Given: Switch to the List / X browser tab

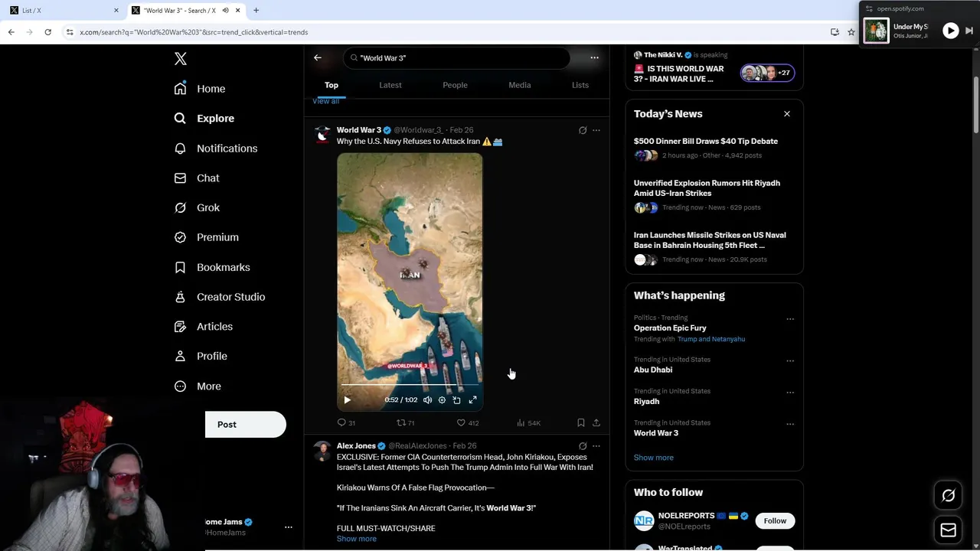Looking at the screenshot, I should pos(64,10).
